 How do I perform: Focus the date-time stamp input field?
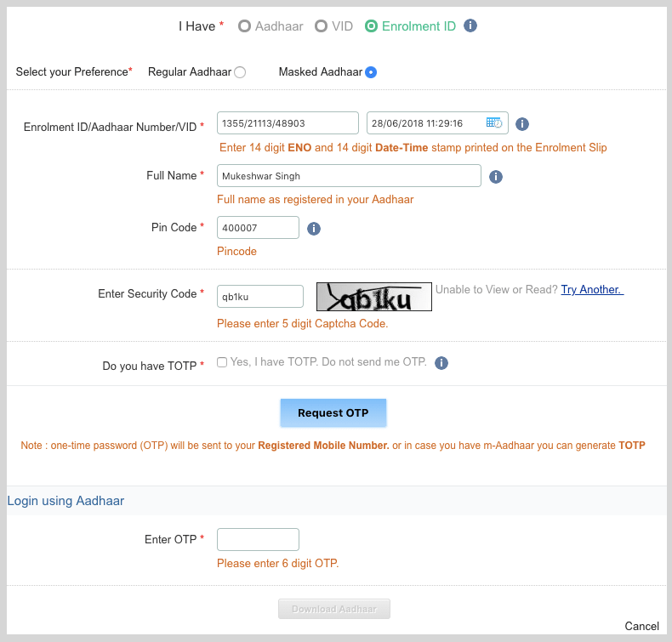click(x=437, y=123)
